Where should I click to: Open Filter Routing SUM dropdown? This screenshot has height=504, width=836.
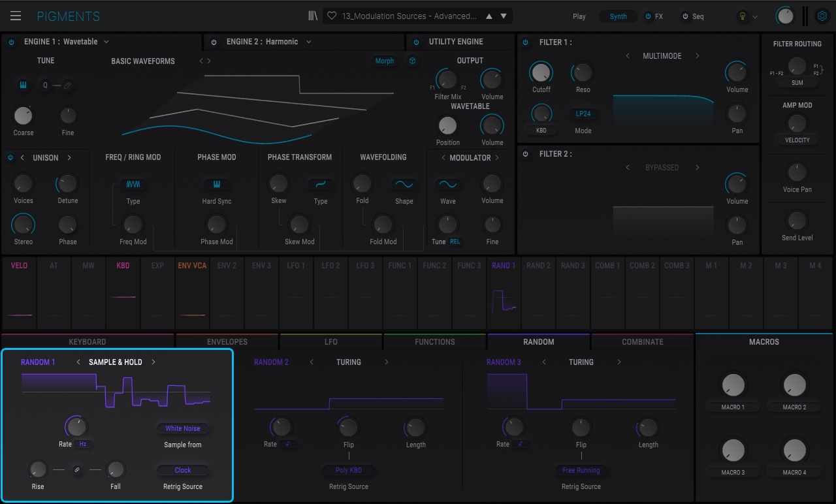coord(797,83)
